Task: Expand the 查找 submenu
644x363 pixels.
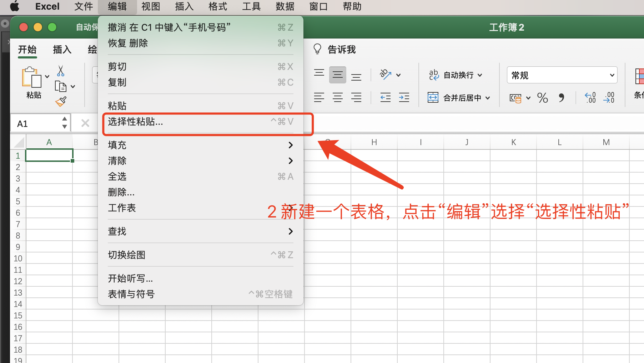Action: (201, 231)
